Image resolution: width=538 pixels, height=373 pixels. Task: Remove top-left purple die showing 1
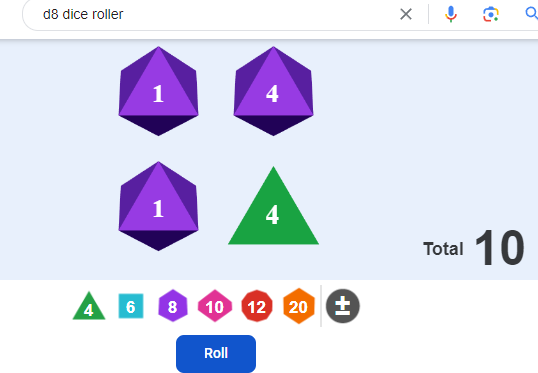(x=159, y=91)
